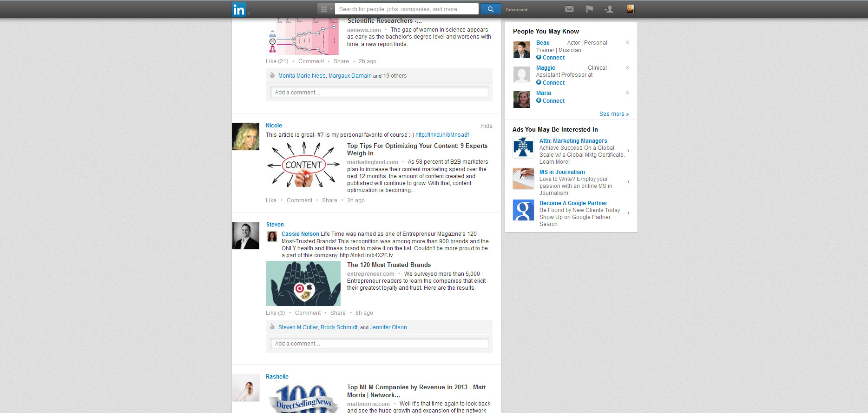Comment on the post from 8h ago

(x=308, y=313)
